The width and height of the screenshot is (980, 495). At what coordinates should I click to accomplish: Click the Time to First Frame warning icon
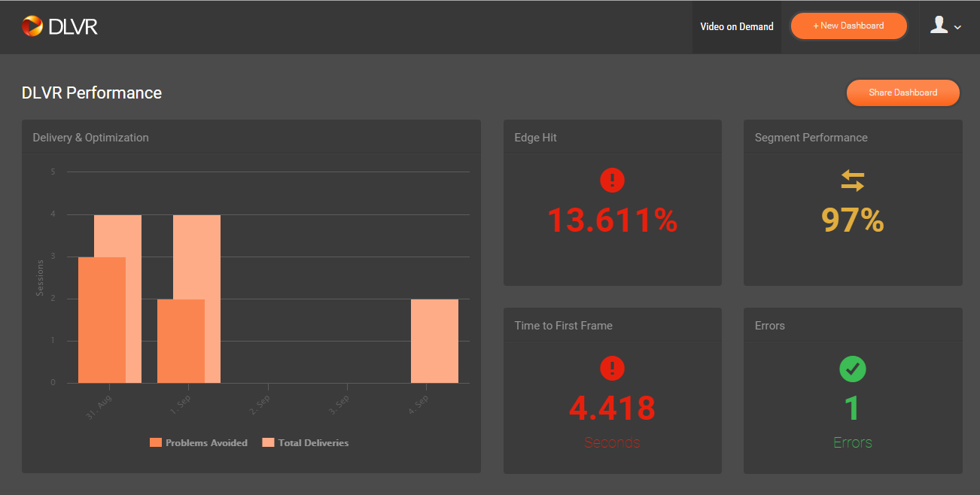coord(612,368)
